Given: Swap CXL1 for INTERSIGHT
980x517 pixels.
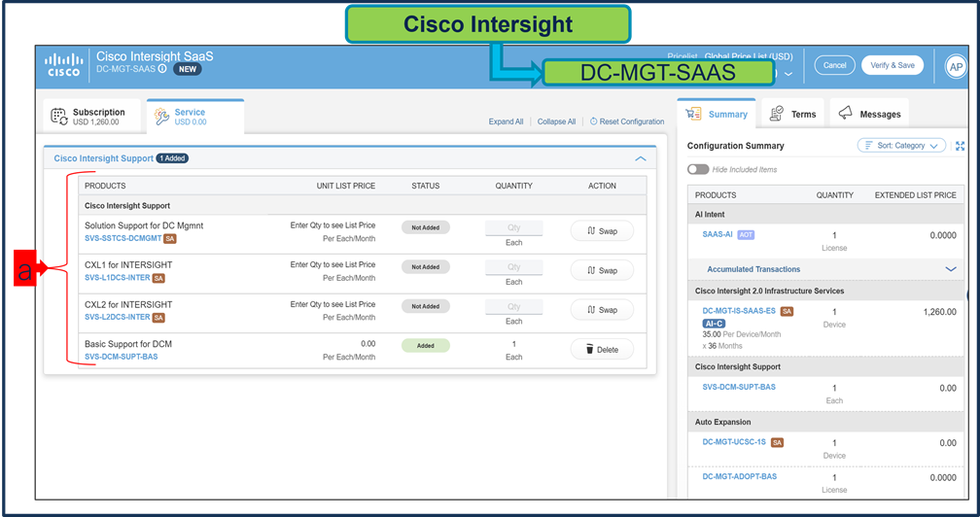Looking at the screenshot, I should coord(602,270).
